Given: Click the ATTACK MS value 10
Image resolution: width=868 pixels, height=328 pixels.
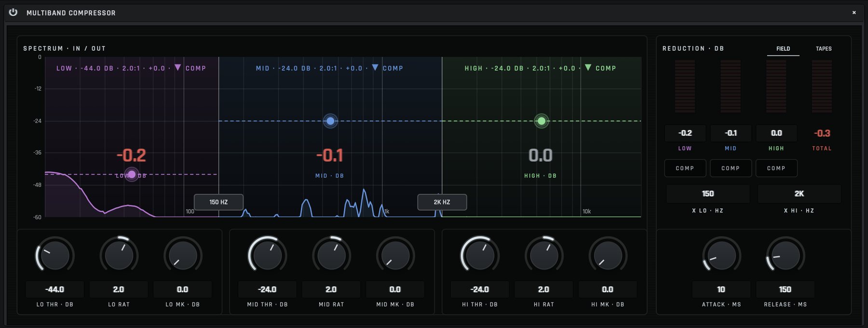Looking at the screenshot, I should (x=721, y=289).
